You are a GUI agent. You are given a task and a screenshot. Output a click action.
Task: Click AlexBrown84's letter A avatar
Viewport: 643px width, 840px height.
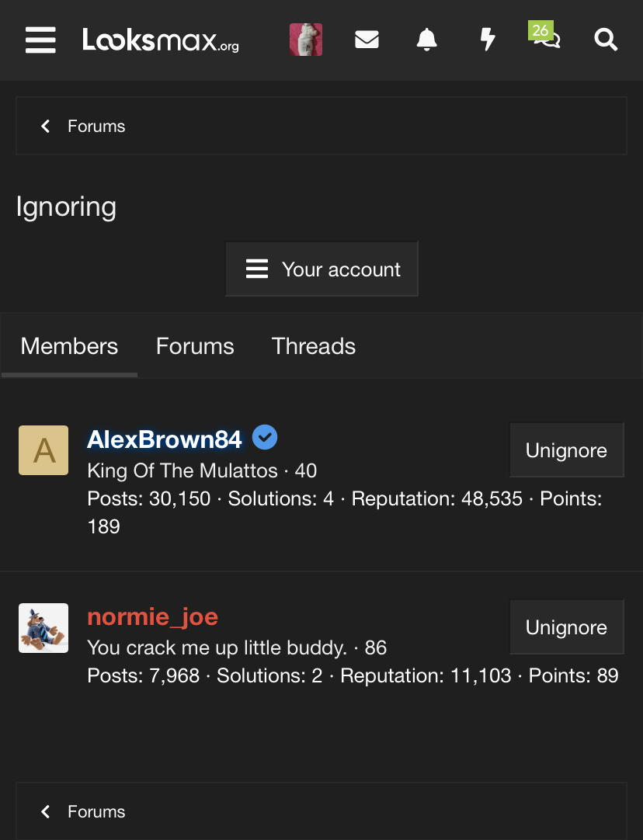43,450
